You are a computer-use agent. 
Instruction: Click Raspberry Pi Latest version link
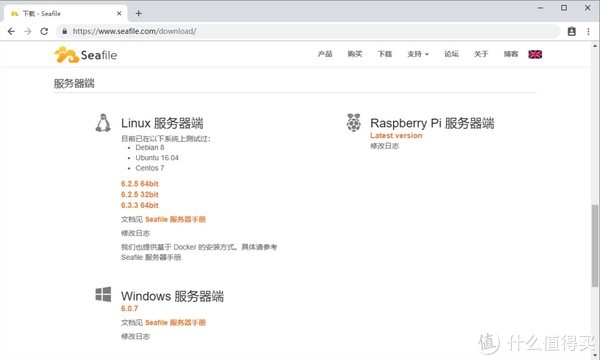pyautogui.click(x=396, y=135)
